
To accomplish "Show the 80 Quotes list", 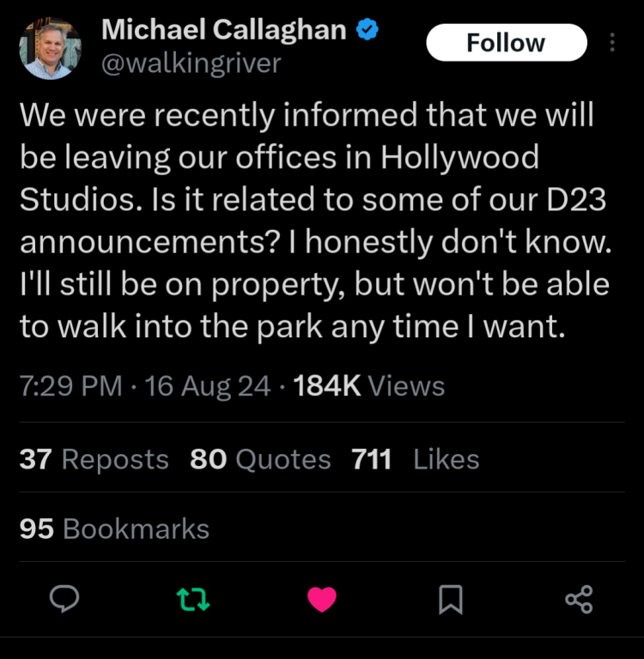I will pos(260,459).
